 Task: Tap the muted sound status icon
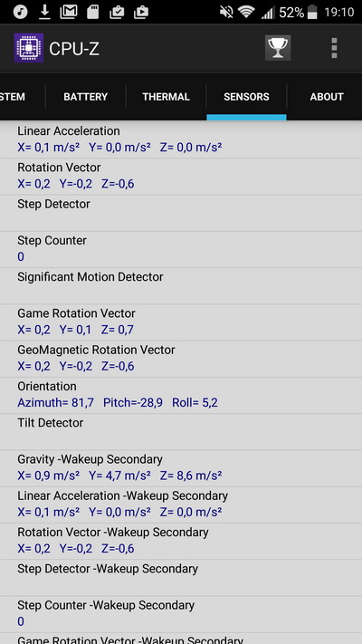[226, 12]
